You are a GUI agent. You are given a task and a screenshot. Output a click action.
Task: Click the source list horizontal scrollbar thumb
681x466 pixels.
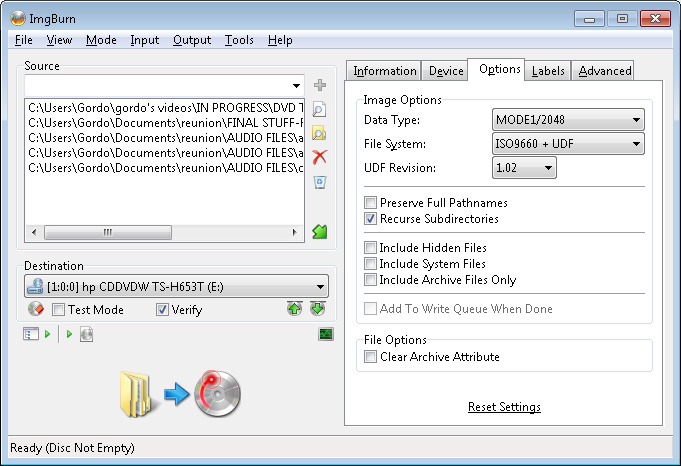[108, 232]
